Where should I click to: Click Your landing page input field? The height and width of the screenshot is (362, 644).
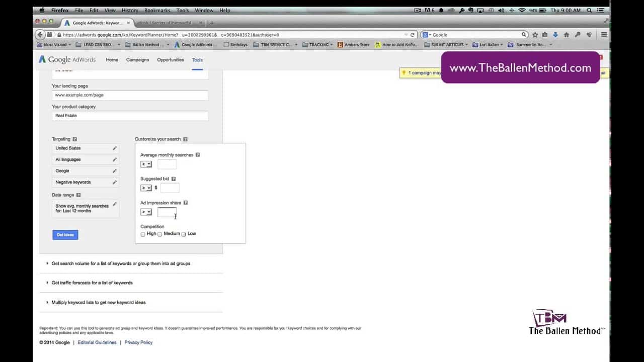(130, 95)
